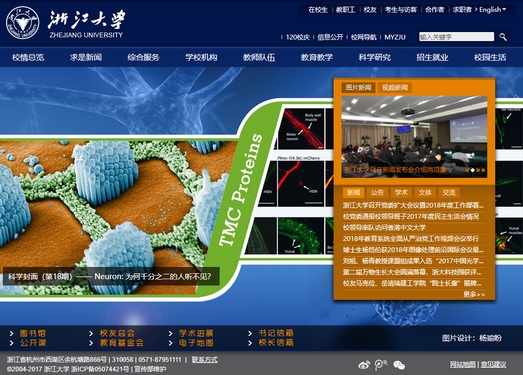The height and width of the screenshot is (375, 523).
Task: Open headline about 香港中文大学 visit
Action: 384,228
